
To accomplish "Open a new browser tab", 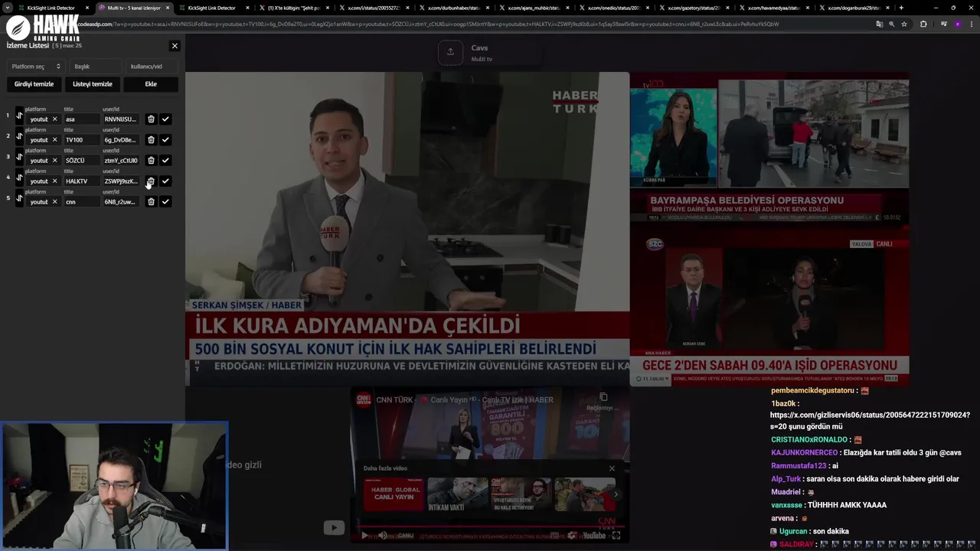I will pyautogui.click(x=901, y=8).
